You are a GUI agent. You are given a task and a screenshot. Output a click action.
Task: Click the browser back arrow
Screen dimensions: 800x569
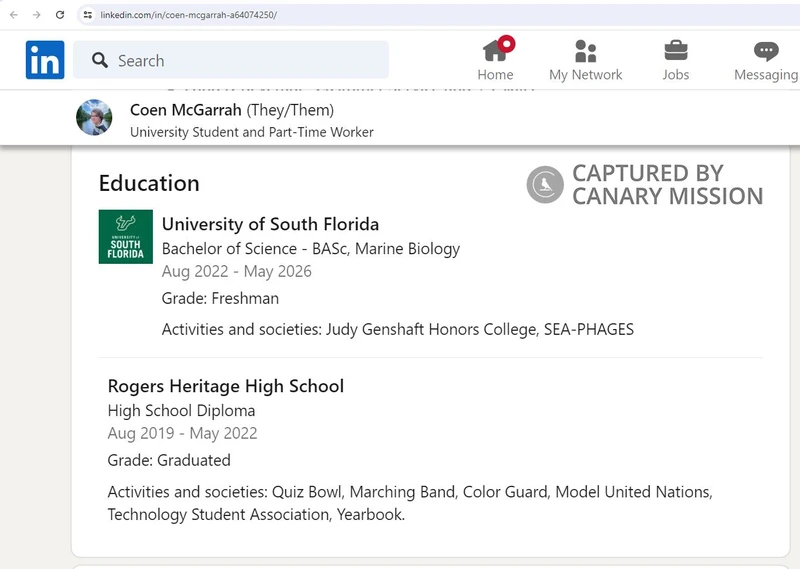14,15
